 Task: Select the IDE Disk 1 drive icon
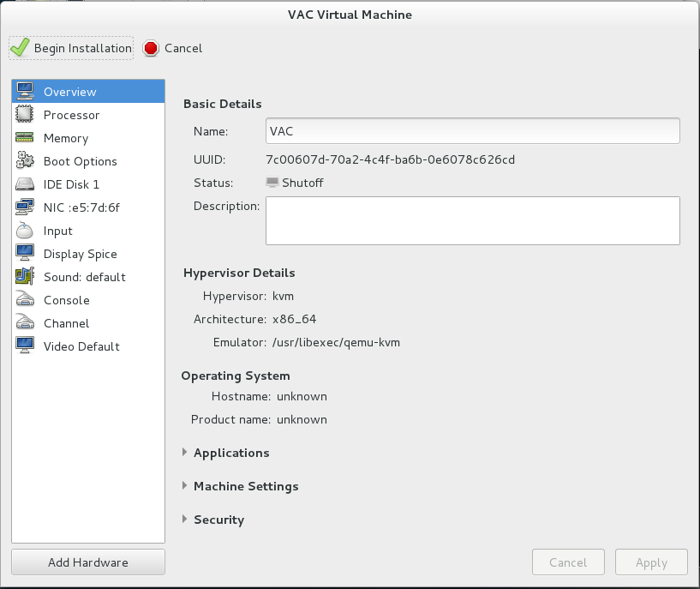25,184
